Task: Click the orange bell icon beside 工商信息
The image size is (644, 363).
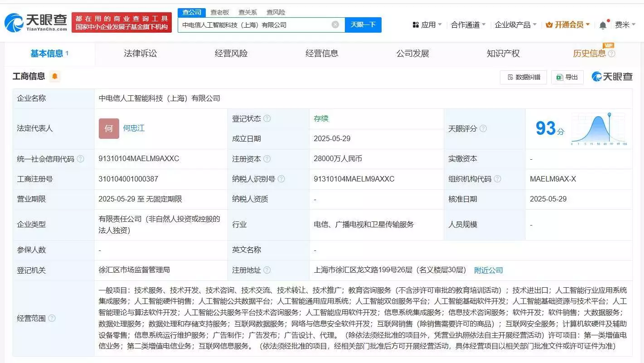Action: [x=55, y=76]
